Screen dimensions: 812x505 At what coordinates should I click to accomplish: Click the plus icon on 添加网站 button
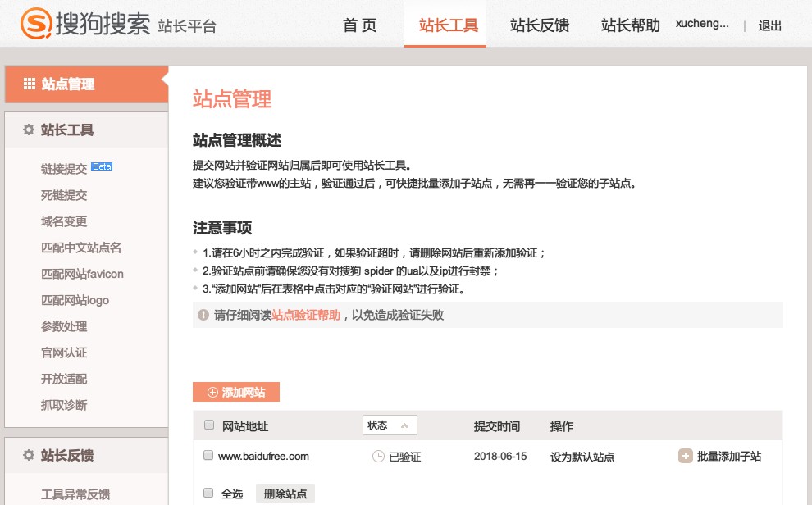pyautogui.click(x=212, y=393)
